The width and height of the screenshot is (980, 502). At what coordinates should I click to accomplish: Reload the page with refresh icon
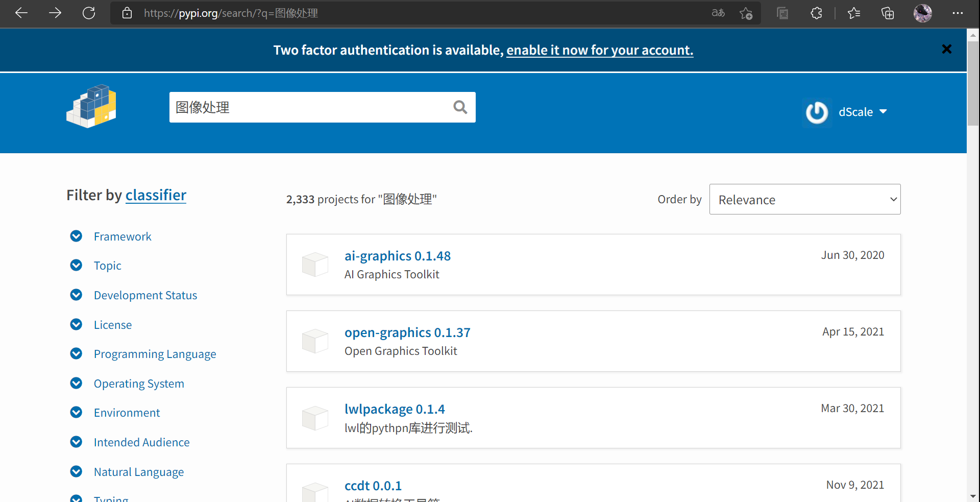tap(89, 13)
